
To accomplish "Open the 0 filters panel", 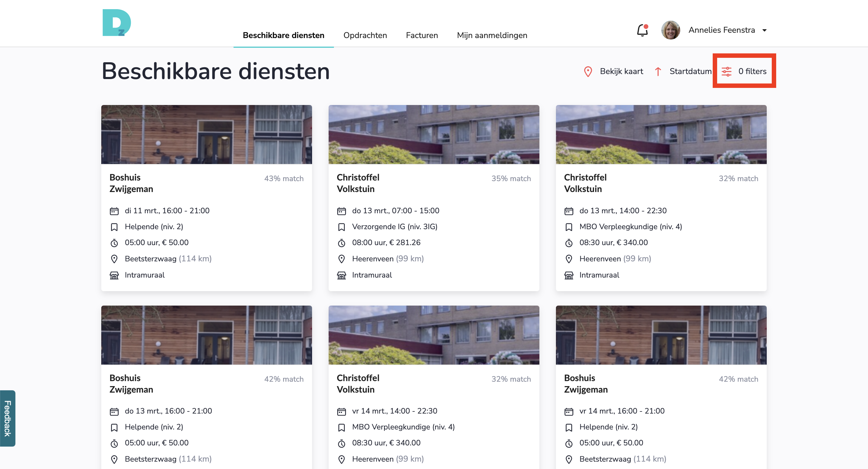I will pyautogui.click(x=752, y=71).
